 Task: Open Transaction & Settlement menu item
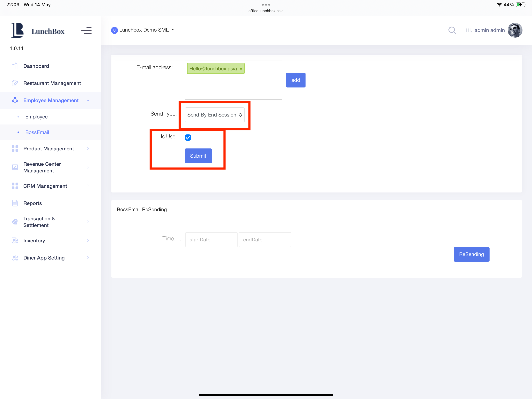click(x=50, y=222)
